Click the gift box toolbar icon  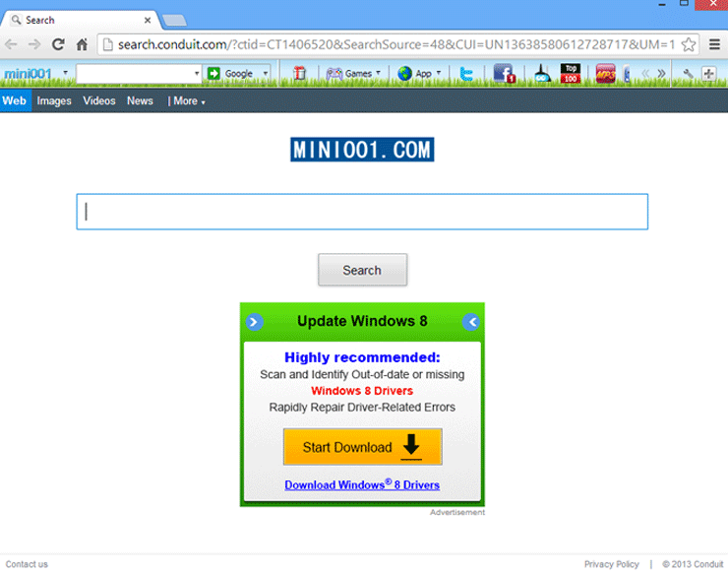[299, 74]
